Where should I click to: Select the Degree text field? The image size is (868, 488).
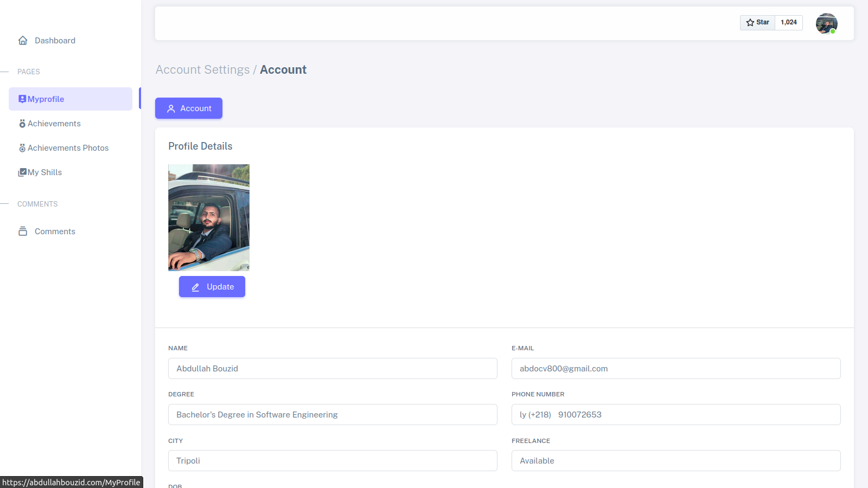point(333,415)
